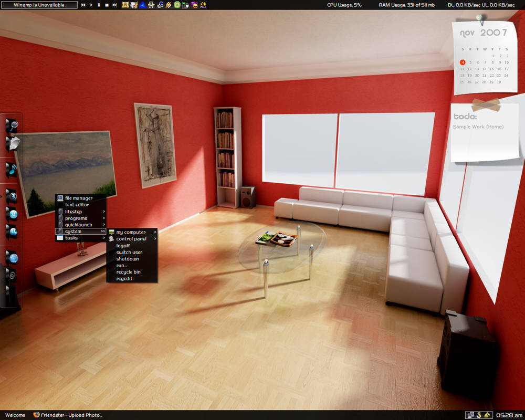Click the CPU Usage readout
Image resolution: width=525 pixels, height=420 pixels.
click(x=344, y=5)
